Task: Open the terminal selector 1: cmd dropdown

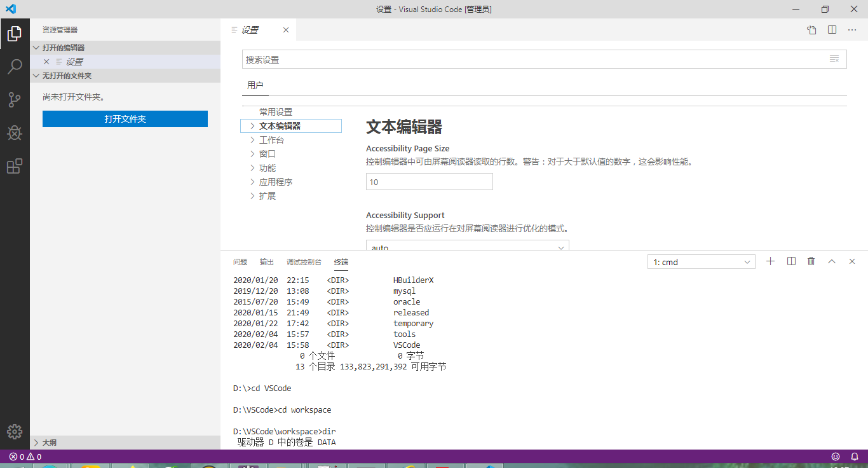Action: pyautogui.click(x=702, y=262)
